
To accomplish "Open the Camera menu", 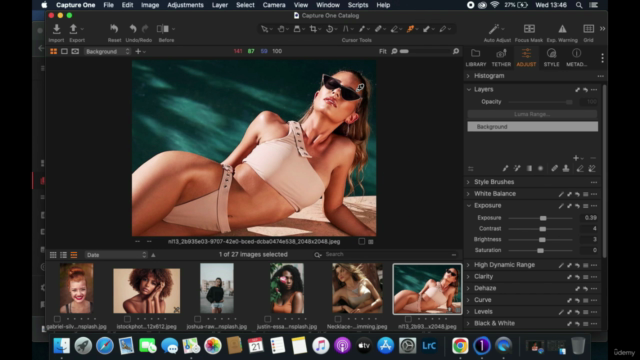I will coord(274,5).
